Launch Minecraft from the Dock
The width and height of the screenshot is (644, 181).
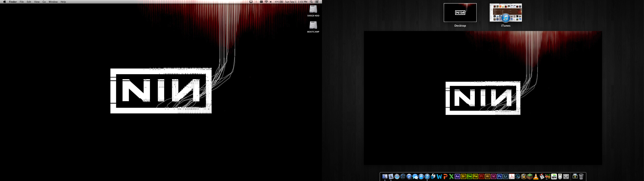[530, 176]
